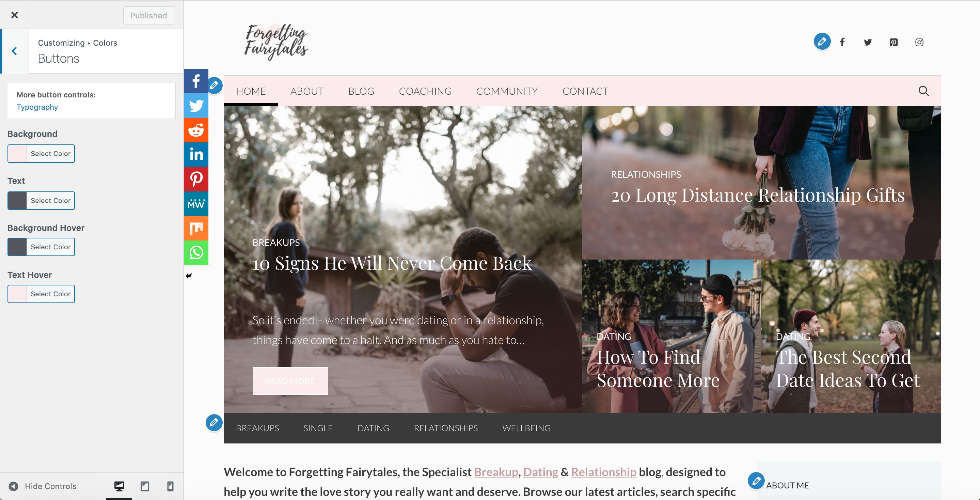Open the Typography link
The width and height of the screenshot is (980, 500).
[37, 107]
